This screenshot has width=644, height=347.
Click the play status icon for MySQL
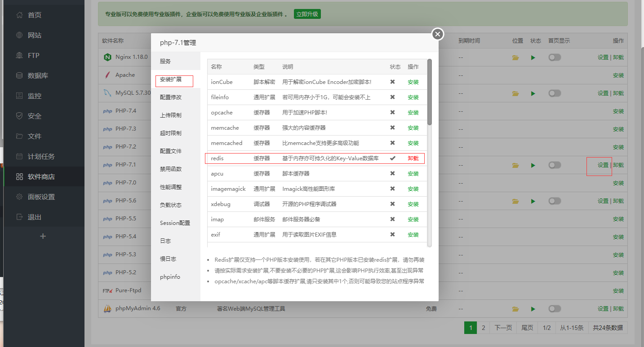click(533, 93)
